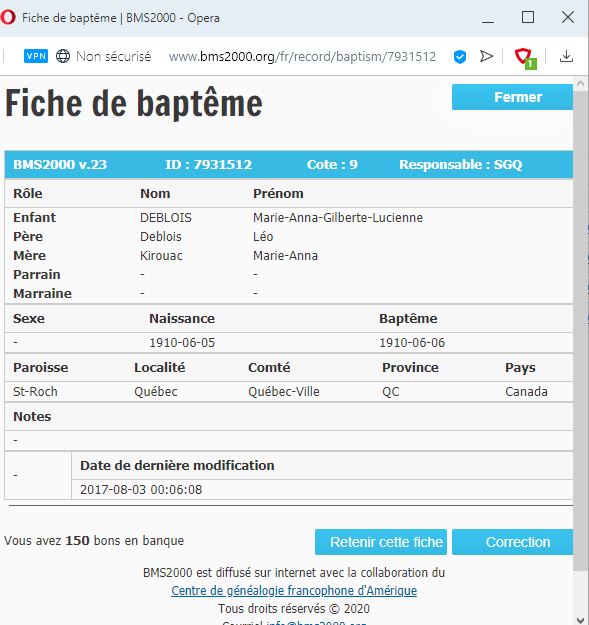Open the send/flow arrow icon

486,56
